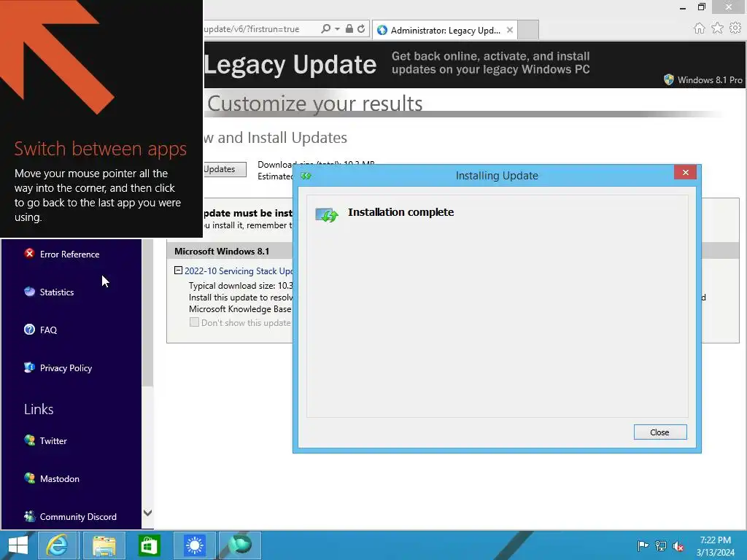Open browser Tools gear icon
This screenshot has width=747, height=560.
(x=735, y=28)
